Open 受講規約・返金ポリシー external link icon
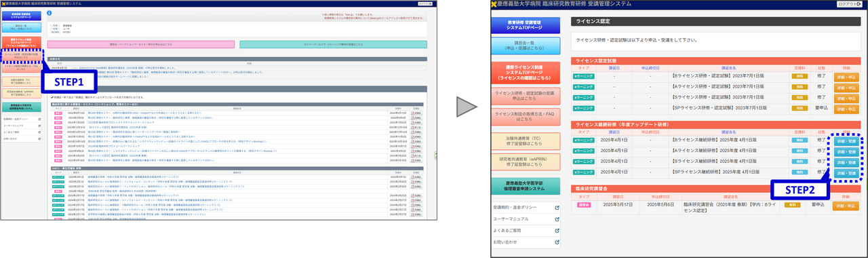868x258 pixels. (x=557, y=208)
